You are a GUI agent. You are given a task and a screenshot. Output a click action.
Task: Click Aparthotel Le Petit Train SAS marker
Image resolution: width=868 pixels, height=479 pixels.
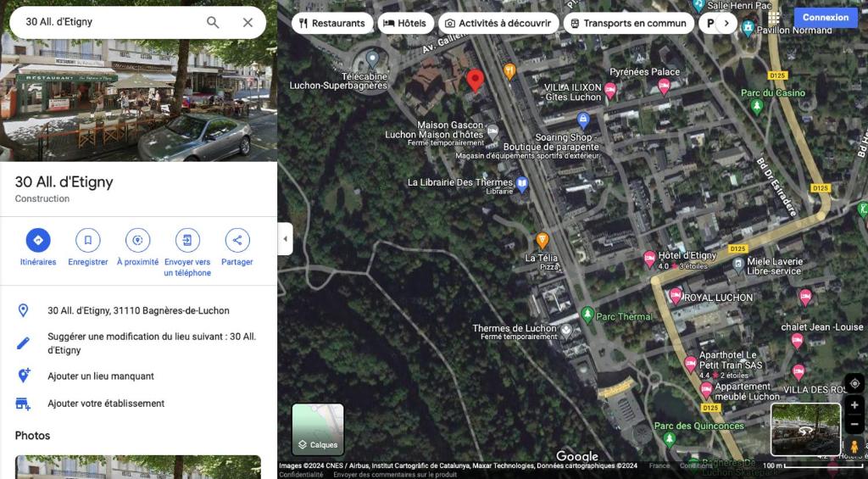pyautogui.click(x=690, y=365)
